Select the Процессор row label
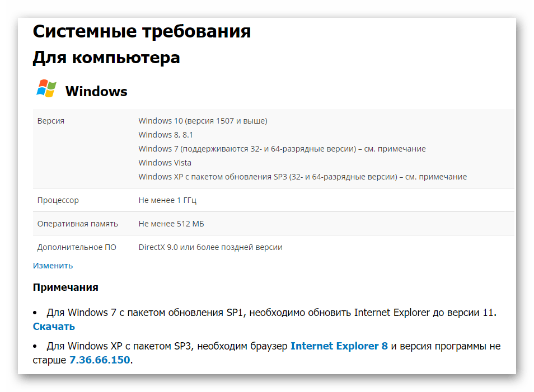The image size is (534, 392). (58, 200)
